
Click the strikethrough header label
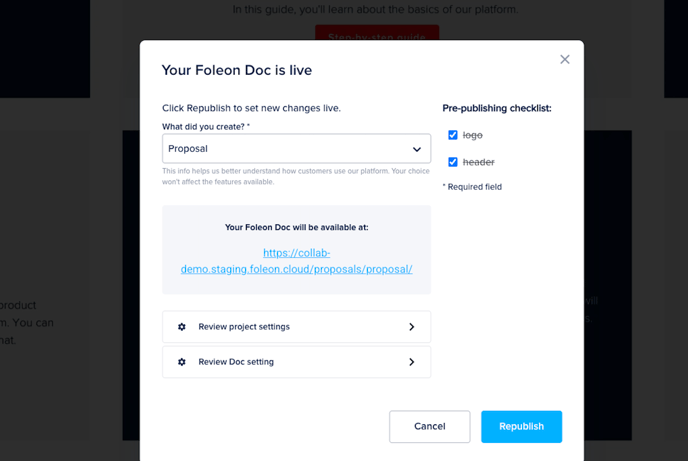pos(478,162)
